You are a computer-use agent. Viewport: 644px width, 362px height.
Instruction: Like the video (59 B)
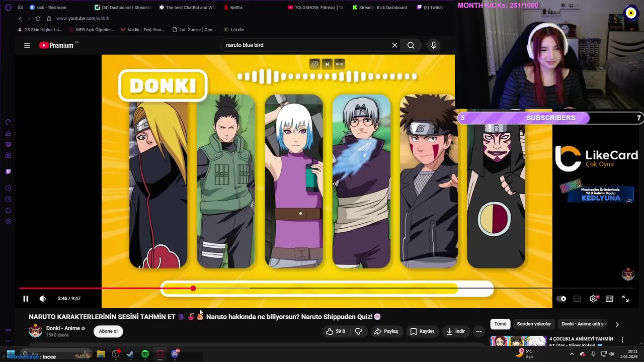tap(335, 331)
